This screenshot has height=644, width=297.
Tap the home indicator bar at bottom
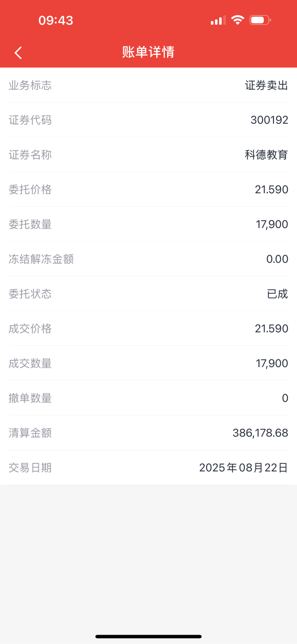coord(148,636)
